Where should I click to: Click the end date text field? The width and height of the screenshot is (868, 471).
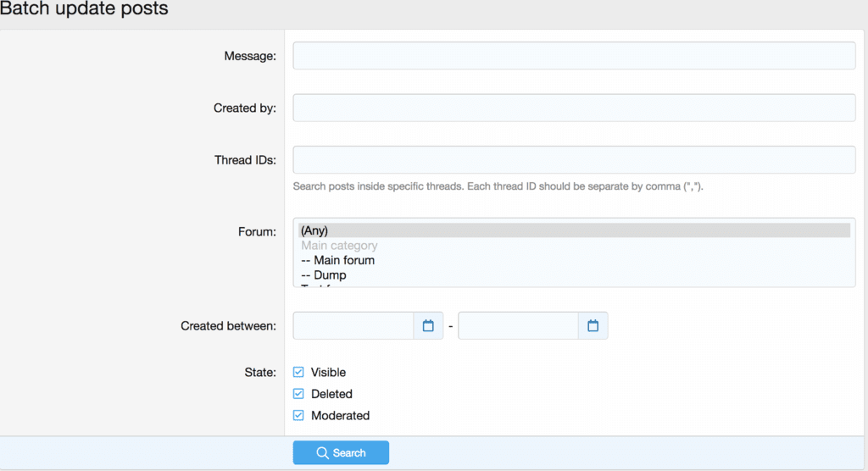pos(518,326)
